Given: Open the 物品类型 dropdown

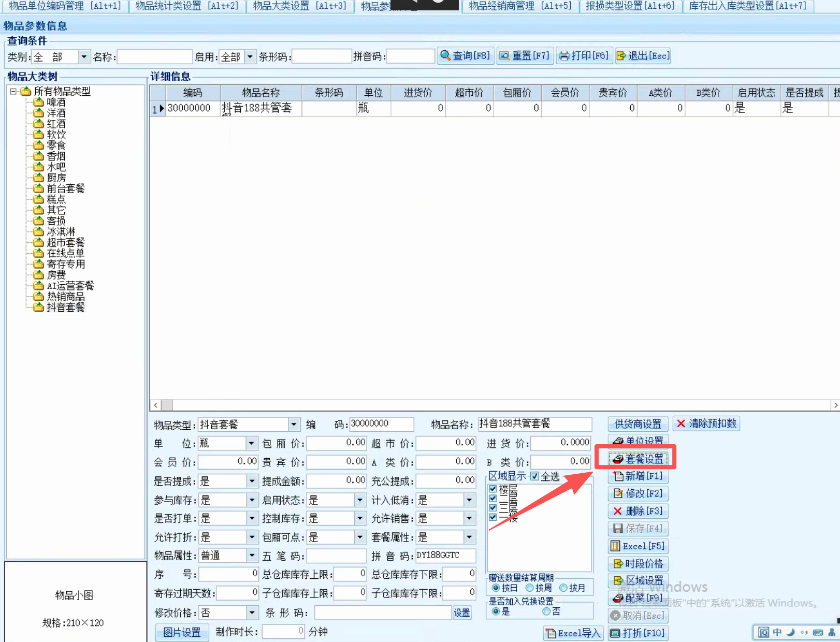Looking at the screenshot, I should [294, 425].
